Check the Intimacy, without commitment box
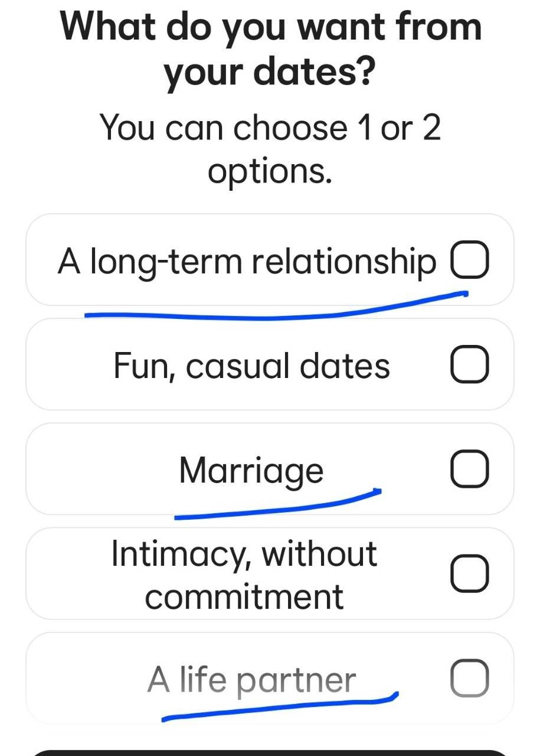The height and width of the screenshot is (756, 540). coord(470,574)
